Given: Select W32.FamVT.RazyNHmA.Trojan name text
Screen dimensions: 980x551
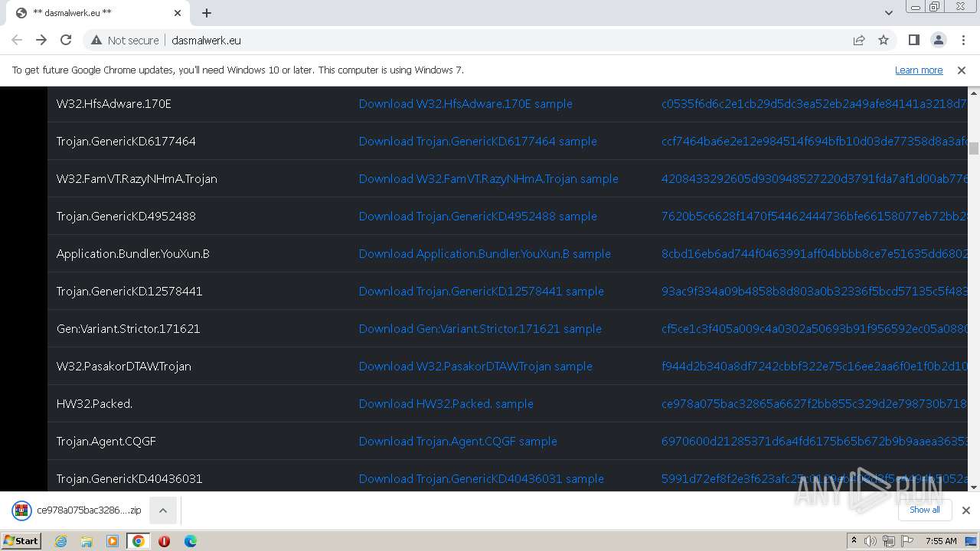Looking at the screenshot, I should pyautogui.click(x=137, y=178).
